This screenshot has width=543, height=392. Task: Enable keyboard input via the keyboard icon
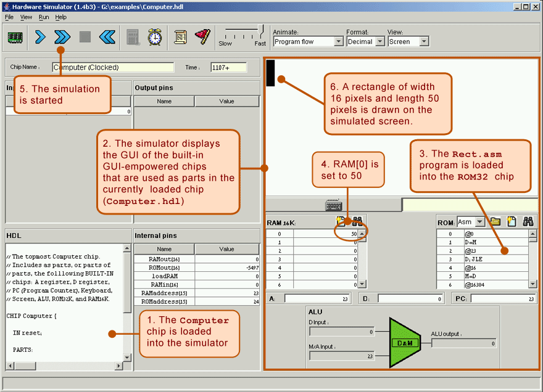(334, 205)
